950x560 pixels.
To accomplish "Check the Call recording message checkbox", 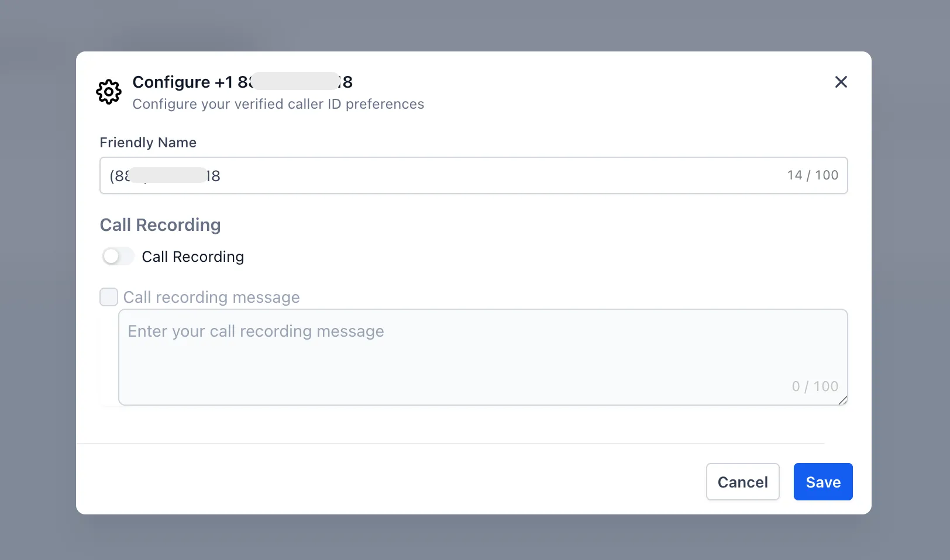I will [108, 297].
